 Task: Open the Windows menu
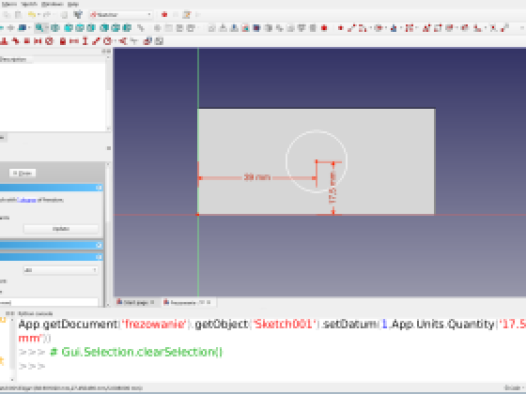[x=53, y=4]
